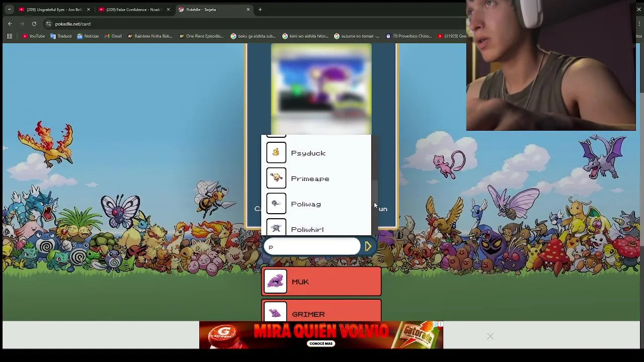Open the tab search dropdown arrow
The width and height of the screenshot is (644, 362).
pos(9,9)
